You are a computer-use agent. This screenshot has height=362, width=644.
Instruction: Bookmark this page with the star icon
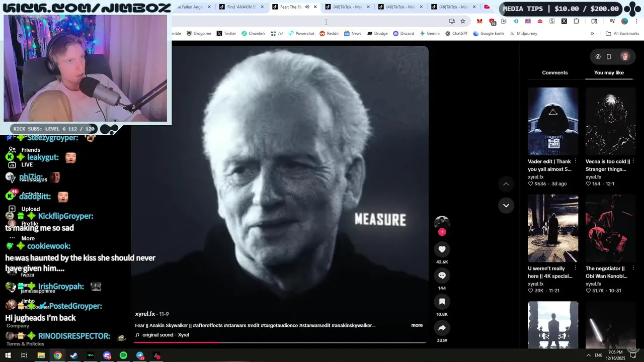(x=463, y=21)
